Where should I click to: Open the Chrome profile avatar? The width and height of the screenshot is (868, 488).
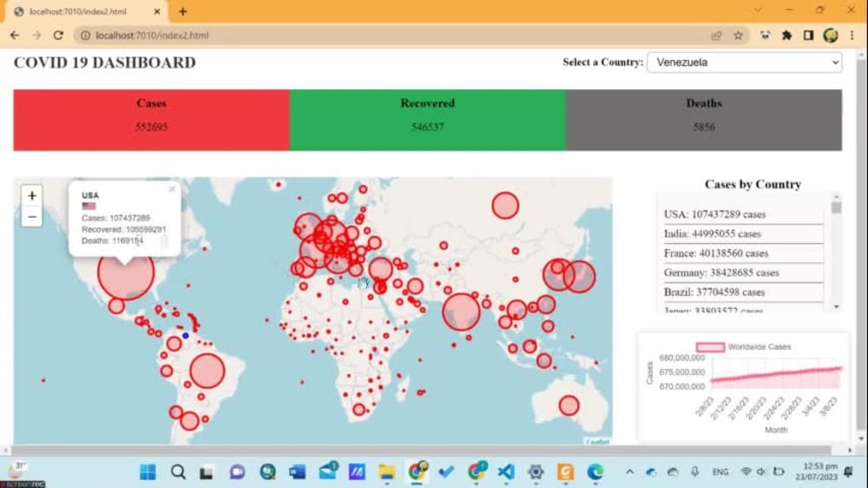(x=831, y=36)
